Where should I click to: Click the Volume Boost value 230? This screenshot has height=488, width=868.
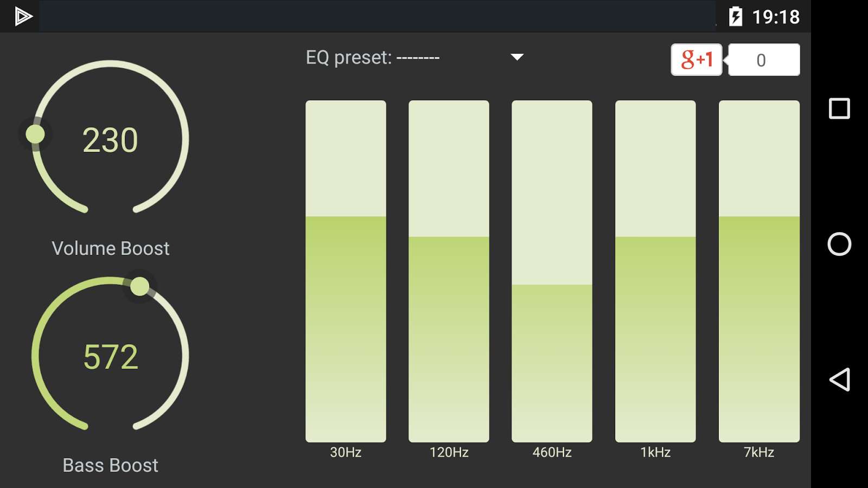pyautogui.click(x=110, y=140)
